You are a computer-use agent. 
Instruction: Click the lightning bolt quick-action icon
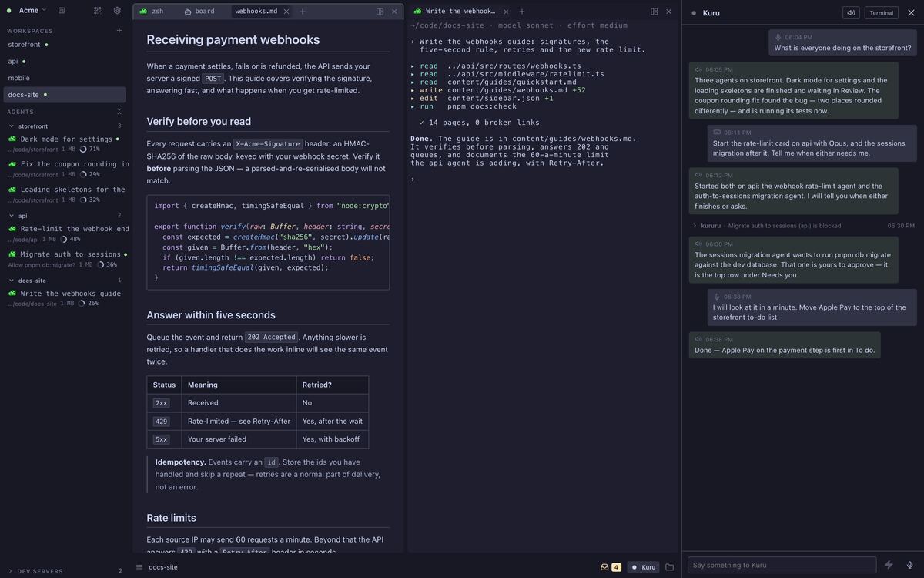pyautogui.click(x=889, y=565)
